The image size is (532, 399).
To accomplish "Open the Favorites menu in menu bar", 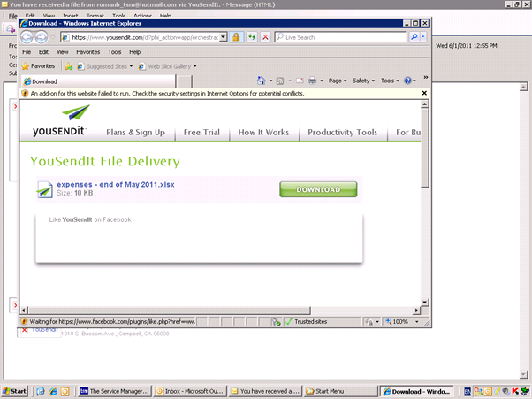I will click(87, 52).
